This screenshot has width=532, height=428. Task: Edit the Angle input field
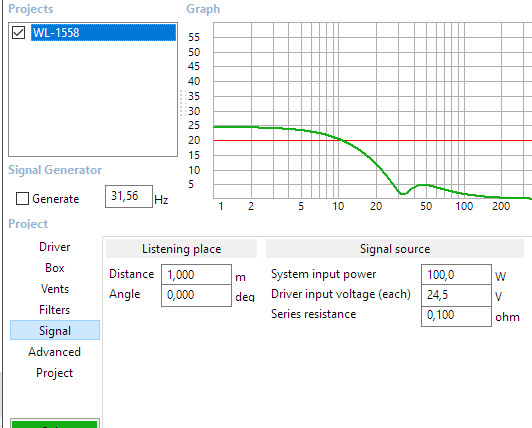pyautogui.click(x=196, y=295)
